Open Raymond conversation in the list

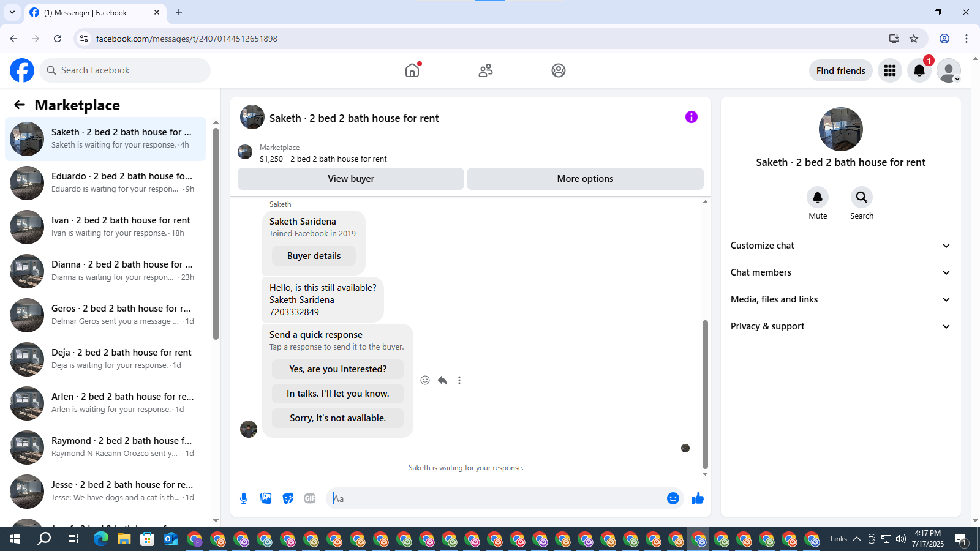click(x=106, y=448)
